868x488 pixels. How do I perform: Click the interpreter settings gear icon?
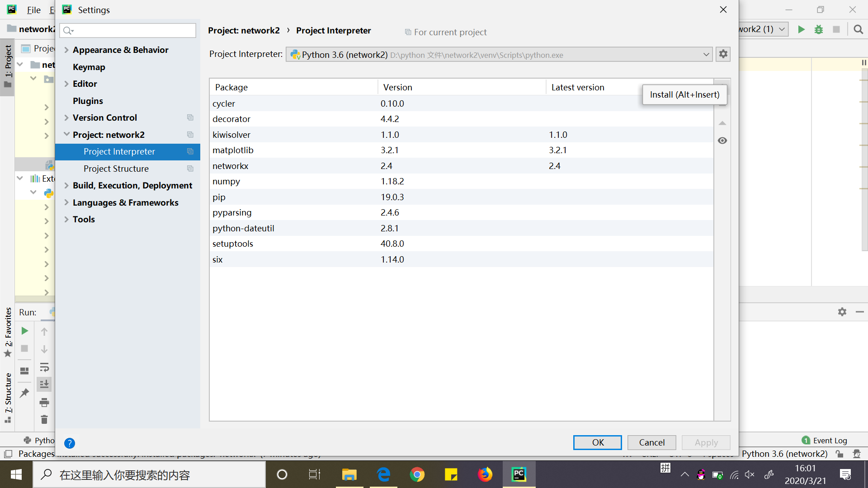click(x=723, y=54)
